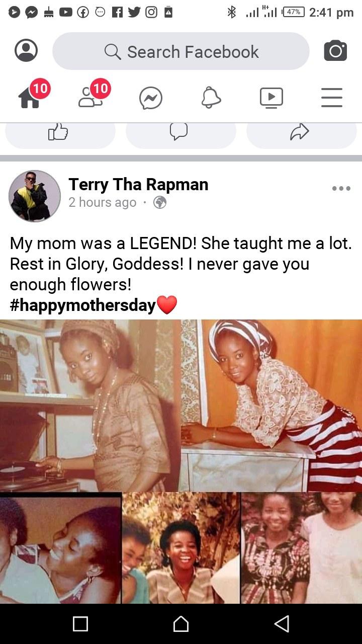Tap the Android back button

coord(282,624)
